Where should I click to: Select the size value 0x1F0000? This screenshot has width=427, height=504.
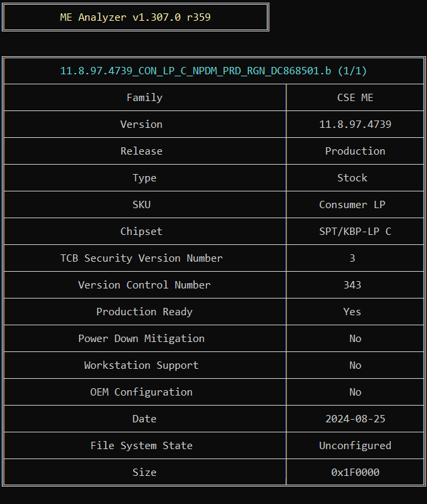point(355,473)
